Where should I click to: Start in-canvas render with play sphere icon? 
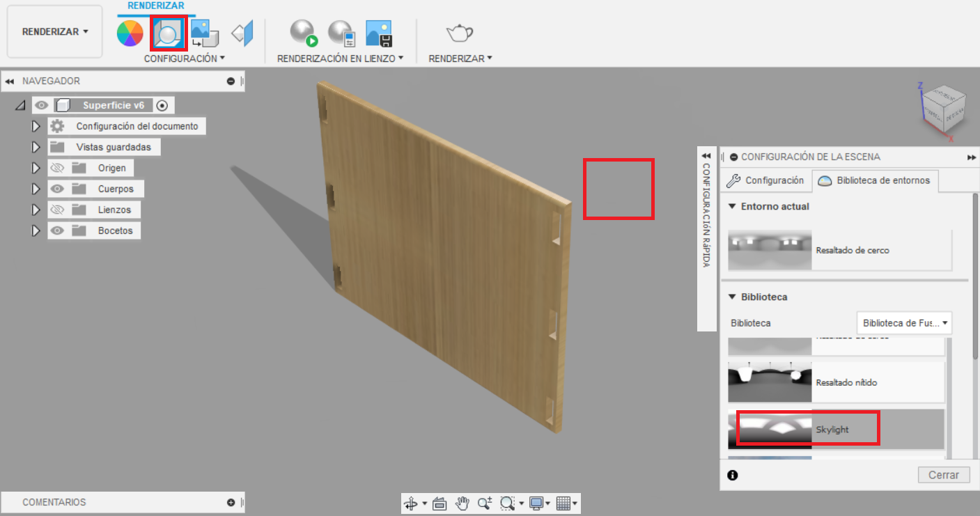point(304,33)
